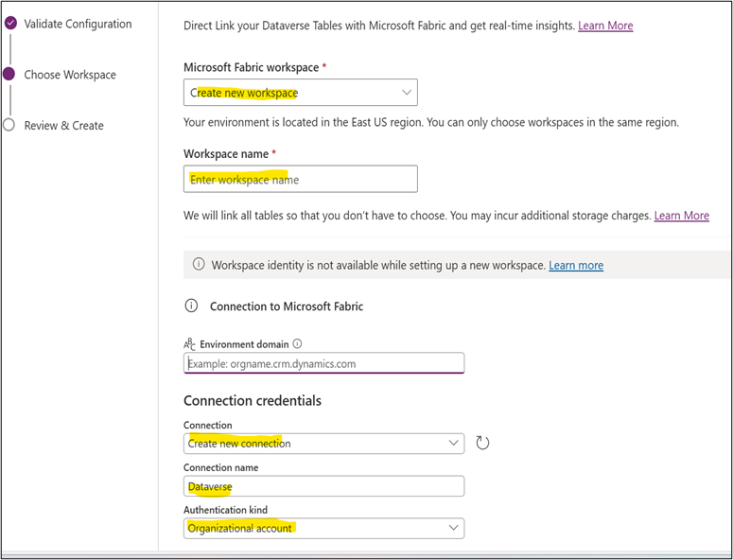733x560 pixels.
Task: Open the Microsoft Fabric workspace dropdown
Action: pos(300,93)
